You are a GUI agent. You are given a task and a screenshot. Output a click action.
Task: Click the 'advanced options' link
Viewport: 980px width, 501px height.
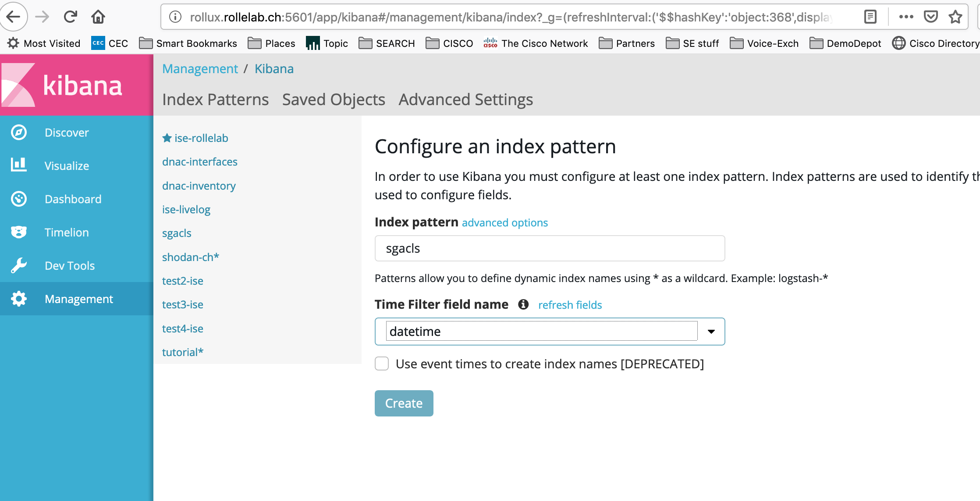[x=504, y=222]
